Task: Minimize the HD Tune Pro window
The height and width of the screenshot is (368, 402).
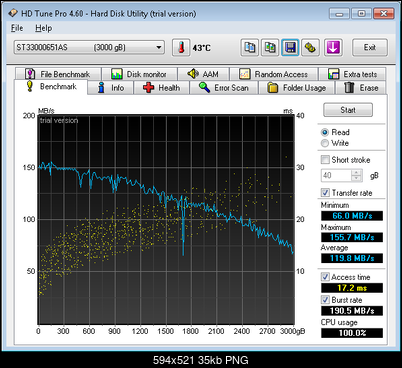Action: tap(339, 14)
